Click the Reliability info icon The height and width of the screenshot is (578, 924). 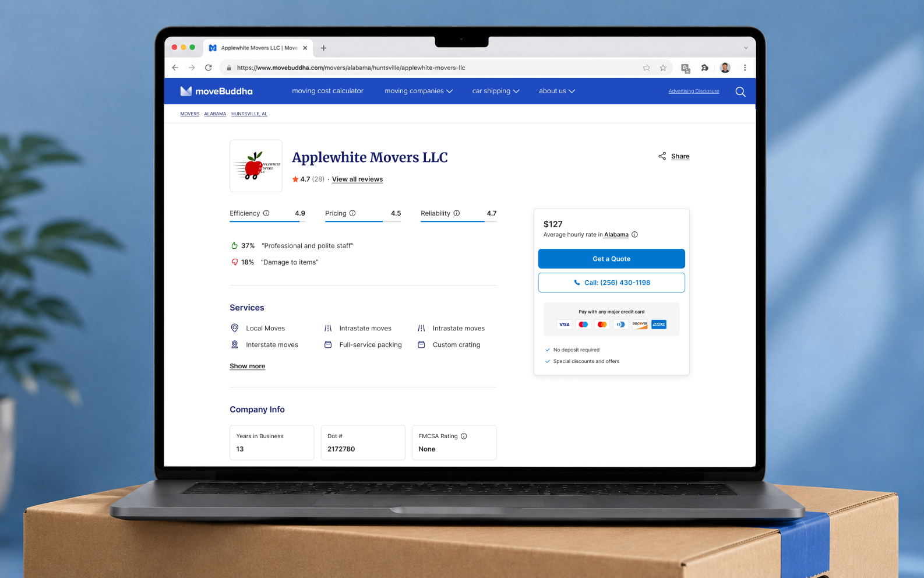click(457, 213)
